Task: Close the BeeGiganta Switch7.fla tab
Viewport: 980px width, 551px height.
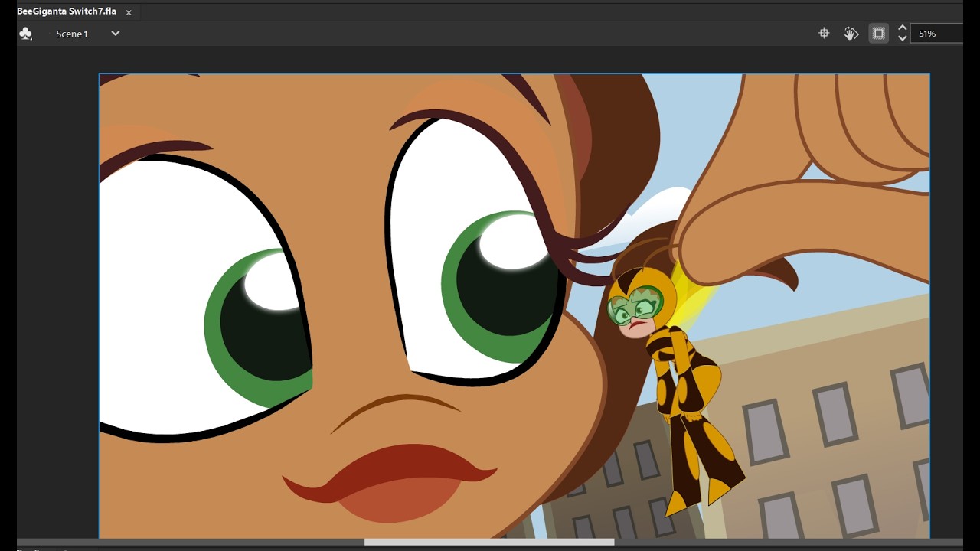Action: pyautogui.click(x=129, y=12)
